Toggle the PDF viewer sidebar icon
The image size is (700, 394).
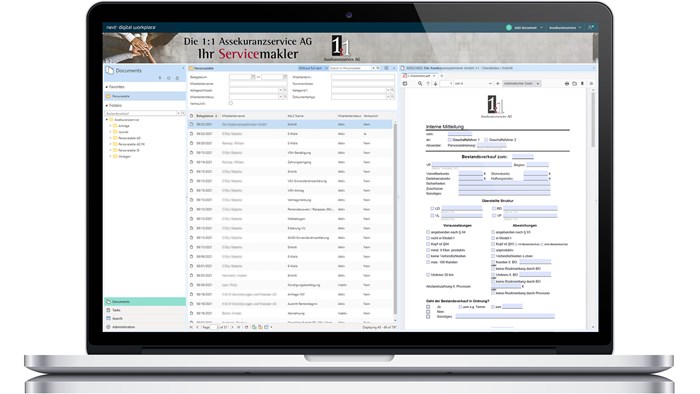(x=405, y=83)
